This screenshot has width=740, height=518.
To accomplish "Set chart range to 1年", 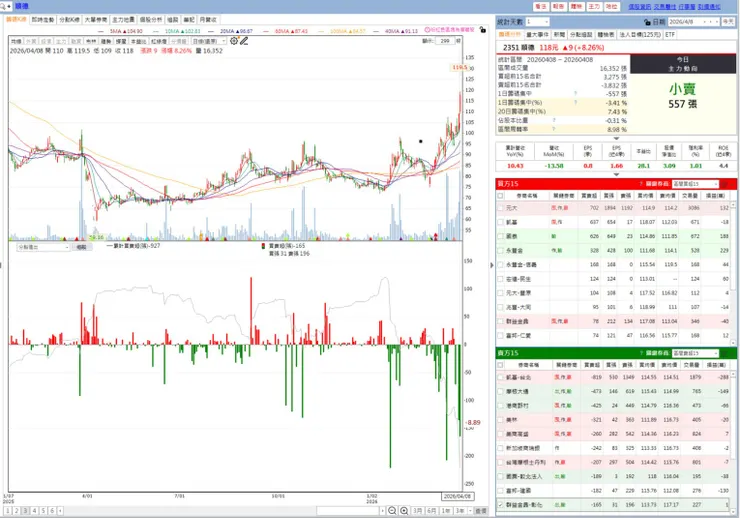I will (446, 511).
